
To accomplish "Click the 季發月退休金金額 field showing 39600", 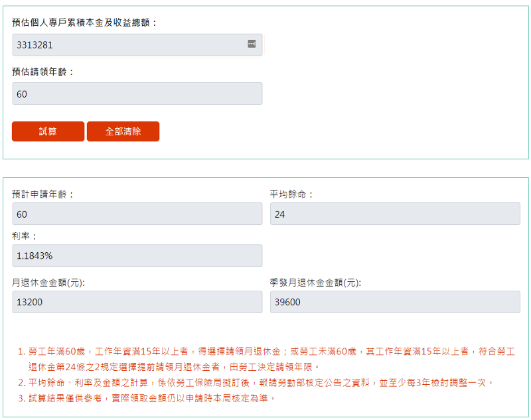I will click(x=395, y=302).
